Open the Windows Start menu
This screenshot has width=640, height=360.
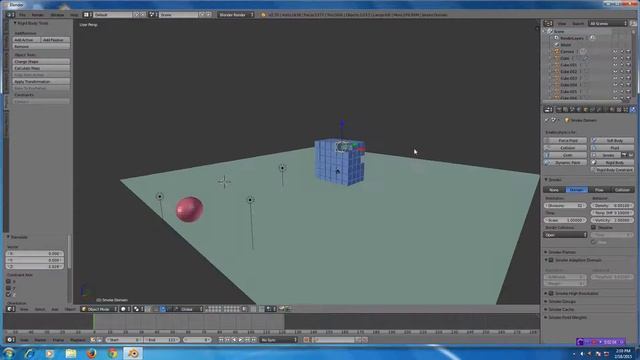(9, 353)
